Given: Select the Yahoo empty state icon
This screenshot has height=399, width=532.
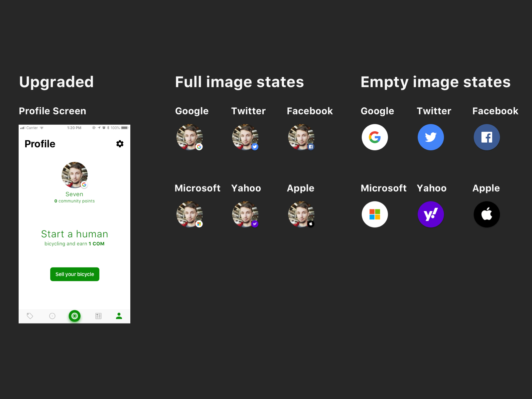Looking at the screenshot, I should click(431, 214).
